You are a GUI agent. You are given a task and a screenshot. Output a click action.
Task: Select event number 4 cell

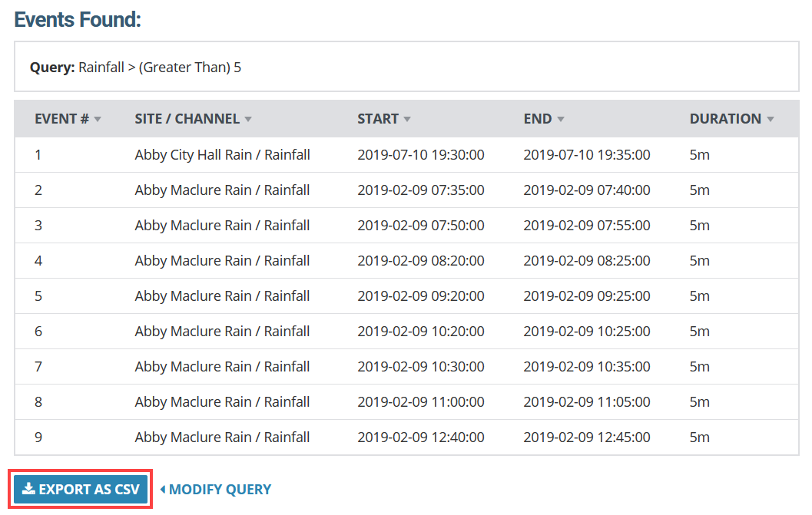[38, 260]
